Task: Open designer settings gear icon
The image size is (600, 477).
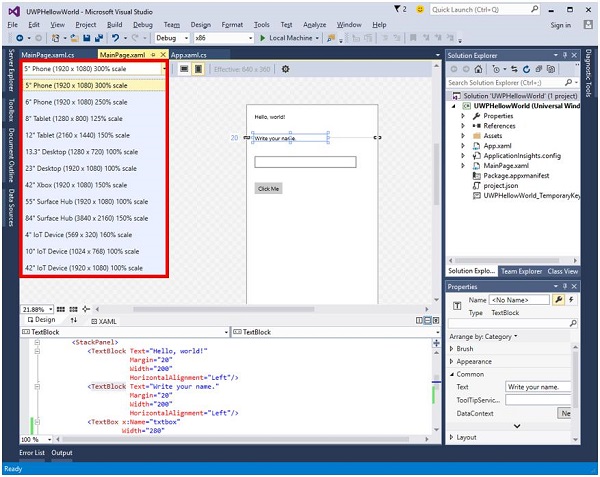Action: click(286, 69)
